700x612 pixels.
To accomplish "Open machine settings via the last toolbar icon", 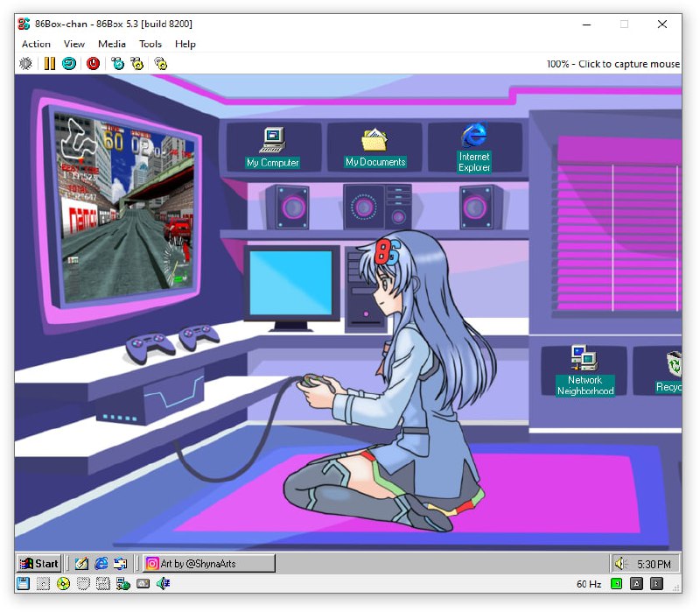I will (160, 63).
